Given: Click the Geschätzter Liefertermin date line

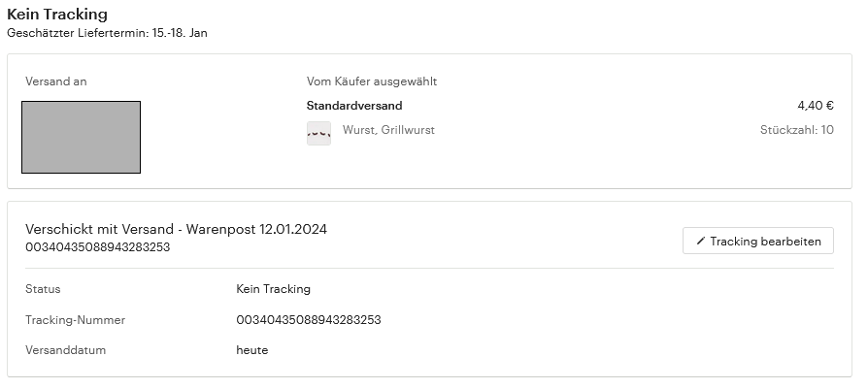Looking at the screenshot, I should [107, 33].
